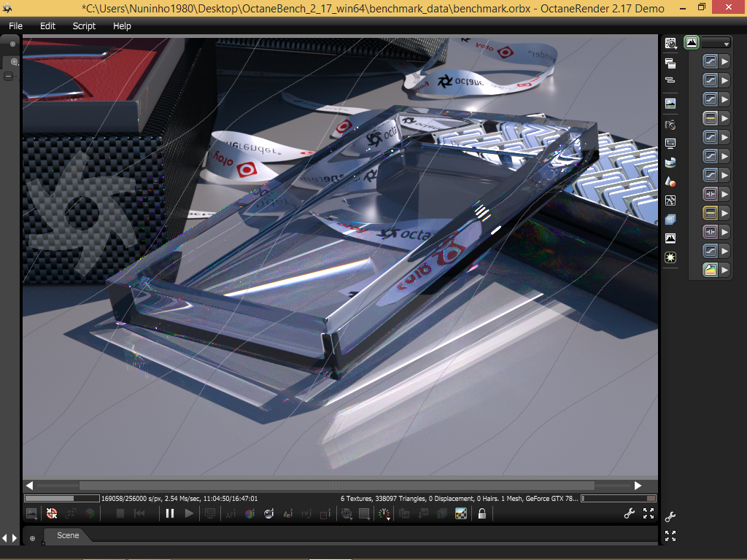Click the crossed-circle clay mode icon
This screenshot has height=560, width=747.
(x=347, y=513)
